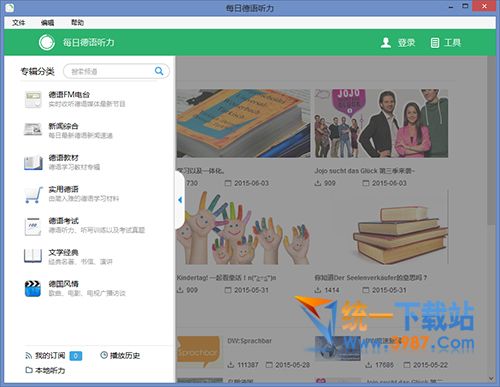Collapse the sidebar with the arrow handle
Screen dimensions: 500x387
180,200
